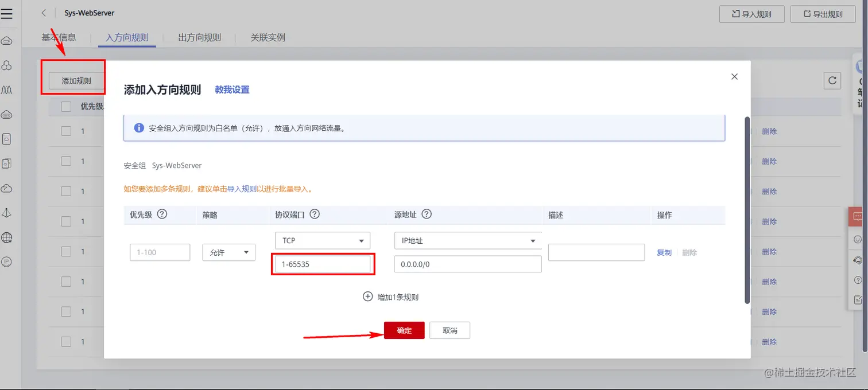Click the back chevron beside Sys-WebServer

click(44, 13)
